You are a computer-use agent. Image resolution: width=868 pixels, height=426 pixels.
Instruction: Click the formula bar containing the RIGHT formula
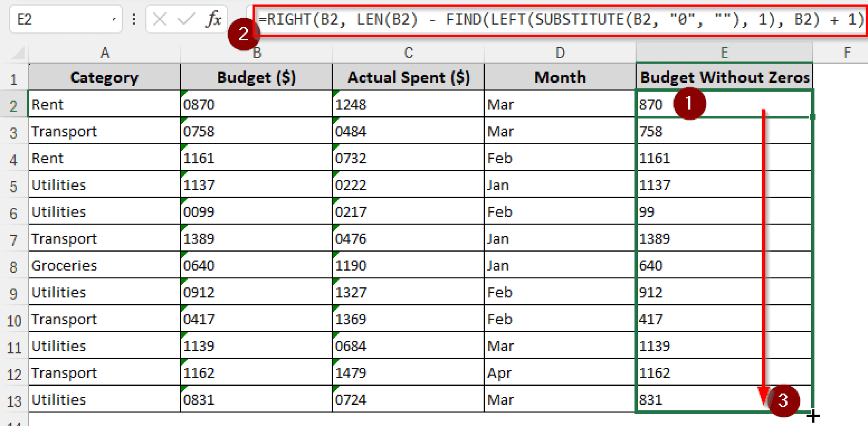(559, 20)
